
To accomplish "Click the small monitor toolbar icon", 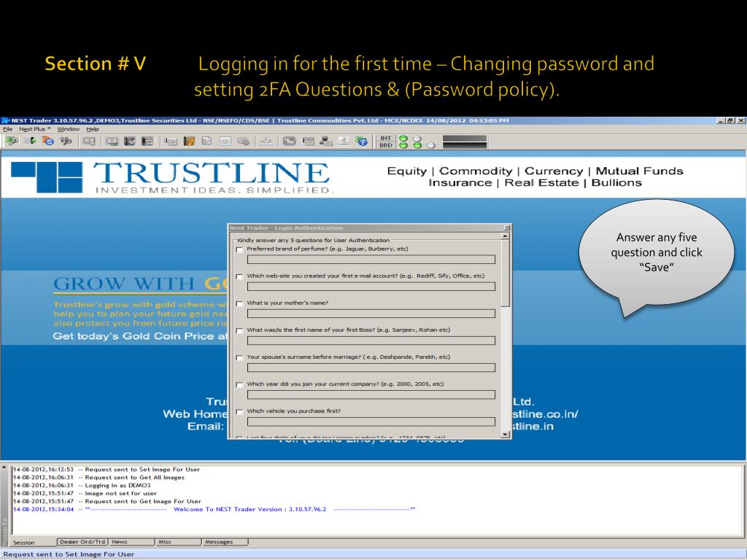I will [x=112, y=141].
